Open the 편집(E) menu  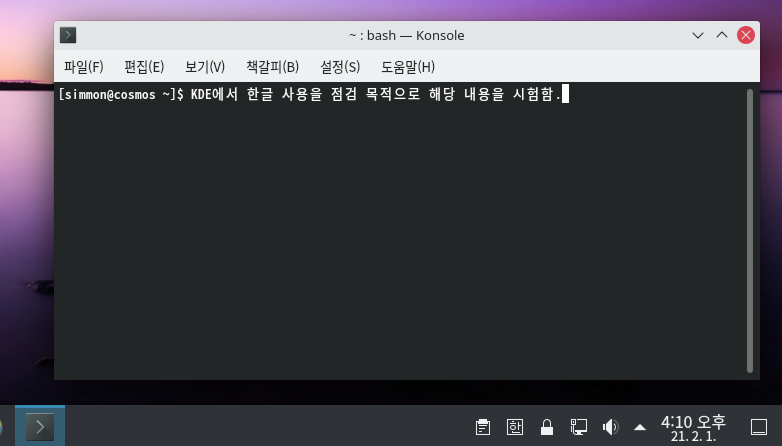click(x=144, y=66)
